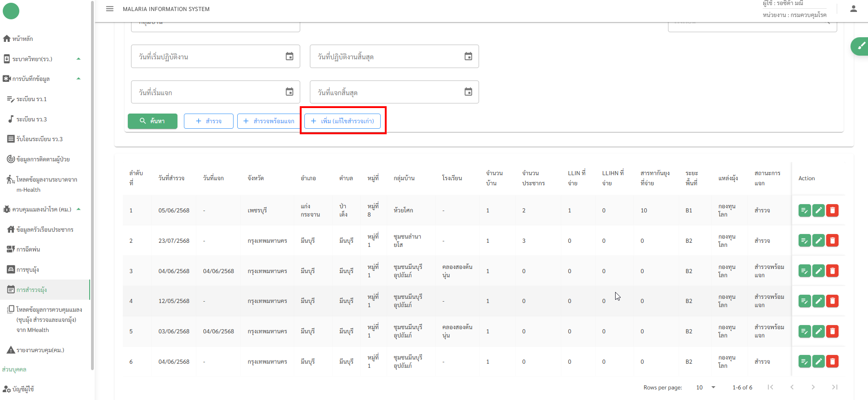The width and height of the screenshot is (868, 400).
Task: Open calendar for วันที่เริ่มปฏิบัติงาน field
Action: tap(289, 57)
